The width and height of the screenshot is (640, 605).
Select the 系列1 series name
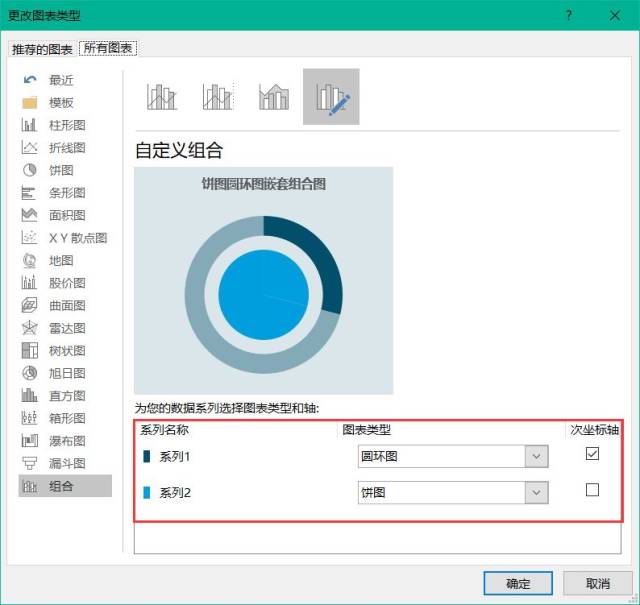click(175, 456)
